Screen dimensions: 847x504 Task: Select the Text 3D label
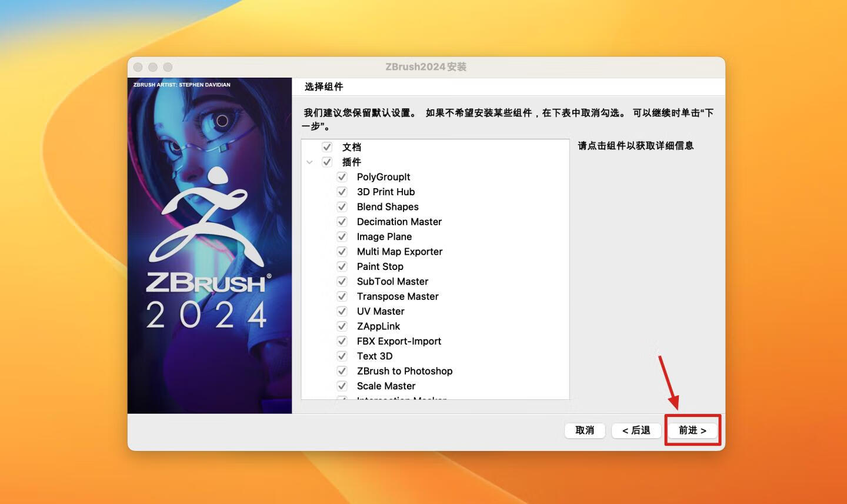pos(375,356)
